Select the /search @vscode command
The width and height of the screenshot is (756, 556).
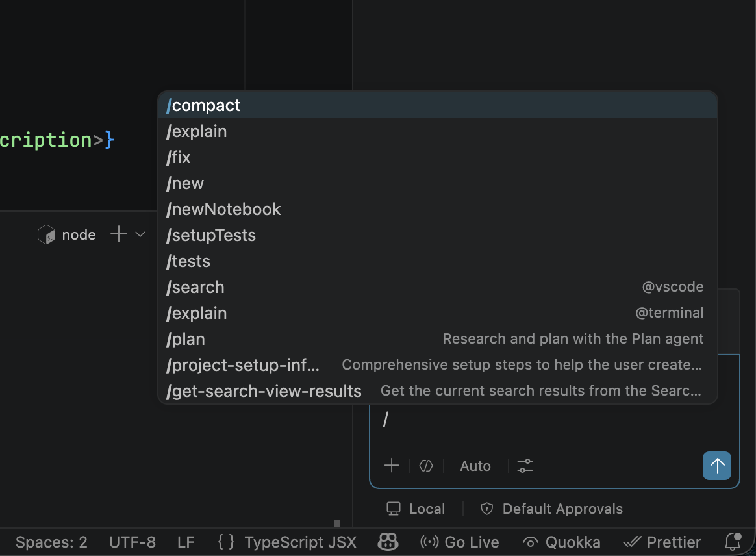pyautogui.click(x=438, y=287)
